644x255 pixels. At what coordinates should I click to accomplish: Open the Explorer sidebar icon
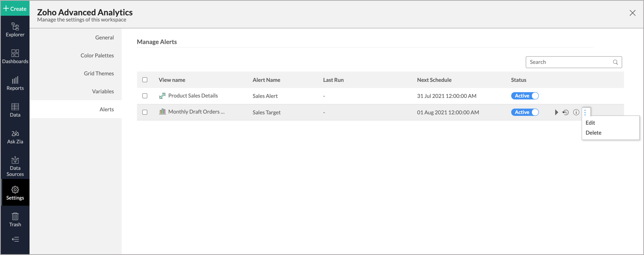tap(15, 29)
